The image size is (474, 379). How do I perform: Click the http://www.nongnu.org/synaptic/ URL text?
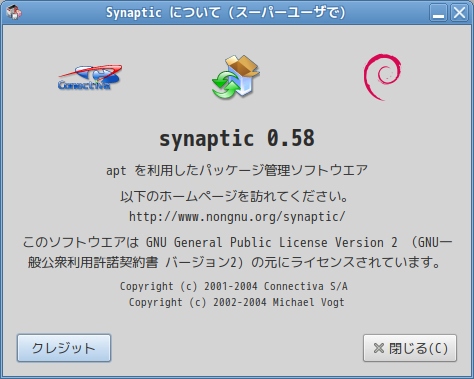click(x=237, y=217)
